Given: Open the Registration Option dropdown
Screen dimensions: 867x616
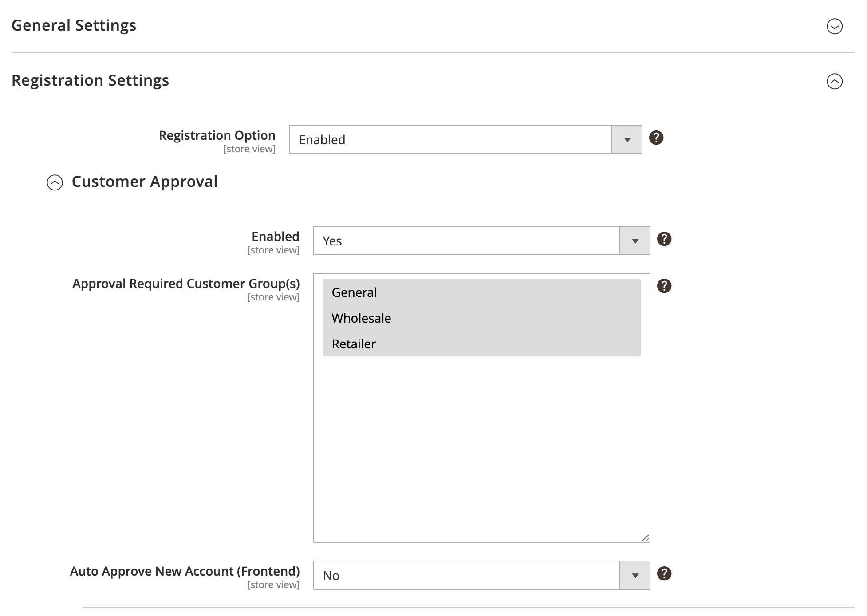Looking at the screenshot, I should pos(465,139).
